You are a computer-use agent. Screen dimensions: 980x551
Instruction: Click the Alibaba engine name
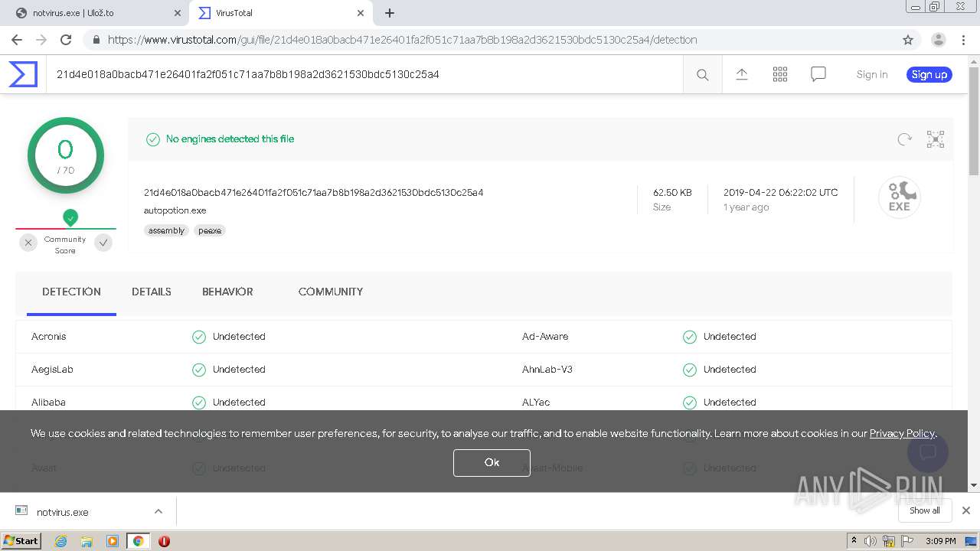point(48,402)
